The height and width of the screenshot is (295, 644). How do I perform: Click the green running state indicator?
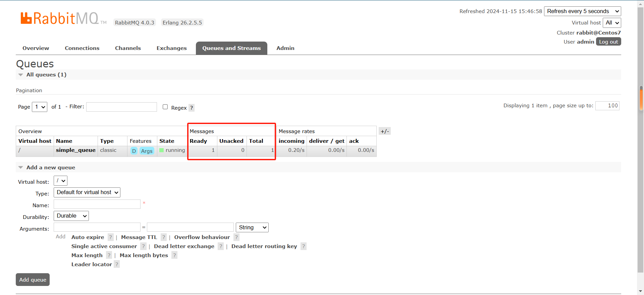pos(161,150)
